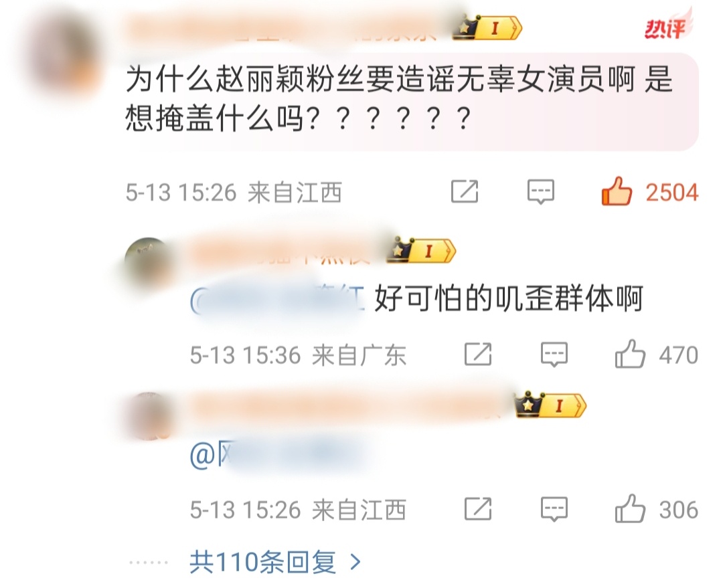Like the reply with 306 likes
Screen dimensions: 723x588
pyautogui.click(x=630, y=509)
